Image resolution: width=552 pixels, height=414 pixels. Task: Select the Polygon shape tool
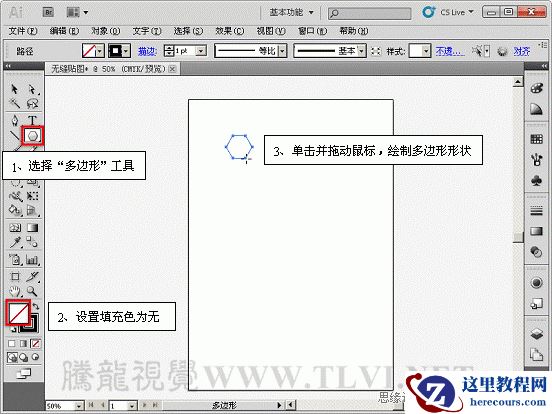coord(33,136)
